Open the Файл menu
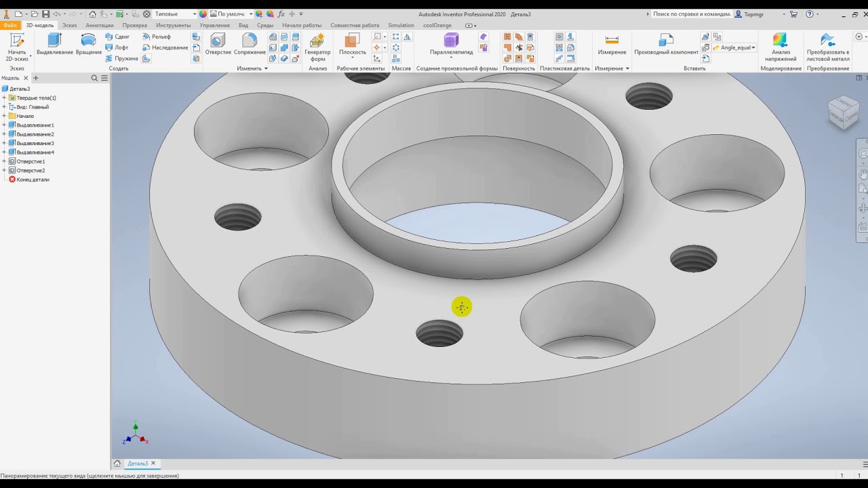 coord(10,25)
